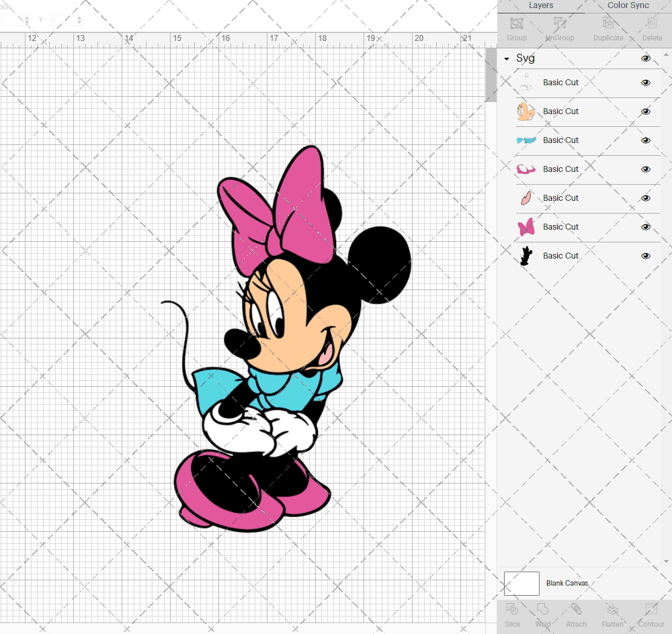Click the Blank Canvas label
Image resolution: width=672 pixels, height=634 pixels.
tap(567, 583)
